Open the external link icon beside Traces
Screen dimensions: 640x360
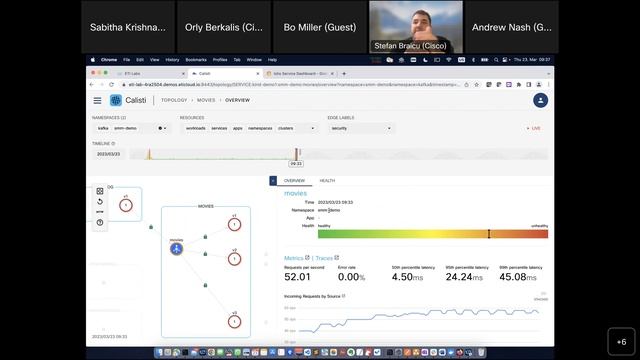coord(337,258)
